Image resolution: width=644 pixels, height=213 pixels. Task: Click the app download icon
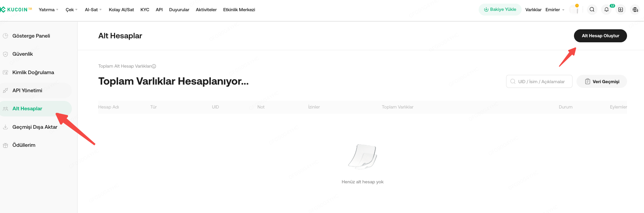(x=621, y=10)
